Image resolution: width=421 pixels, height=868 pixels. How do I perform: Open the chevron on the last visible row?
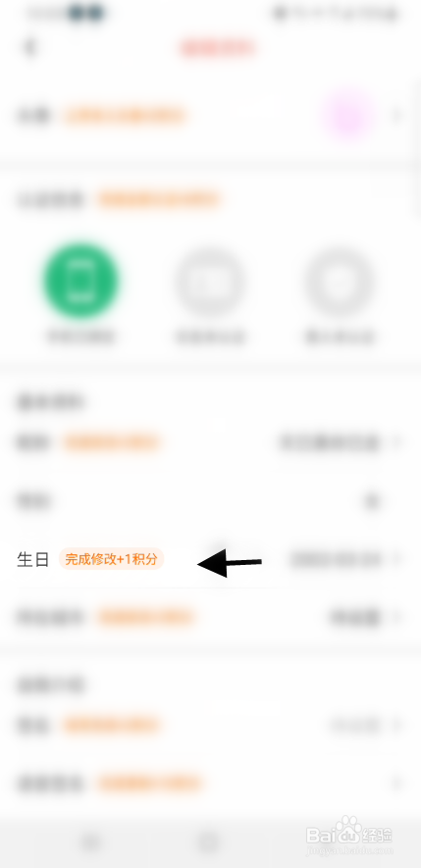396,784
